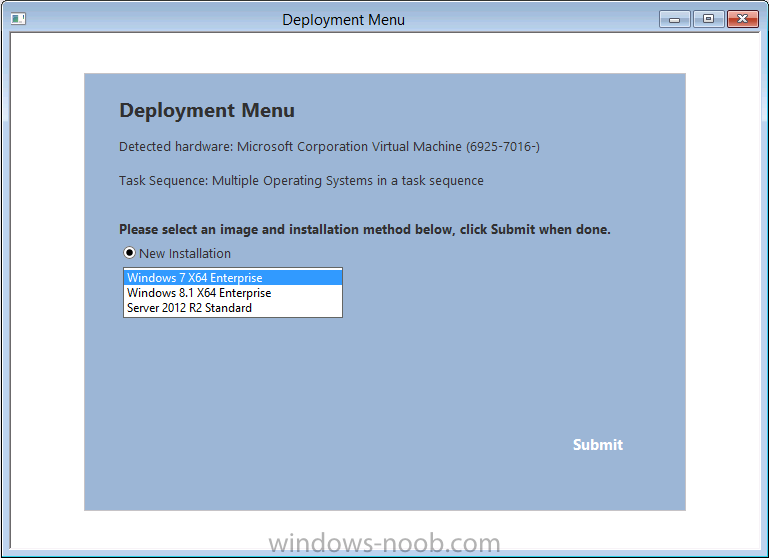
Task: Maximize the Deployment Menu window
Action: point(708,19)
